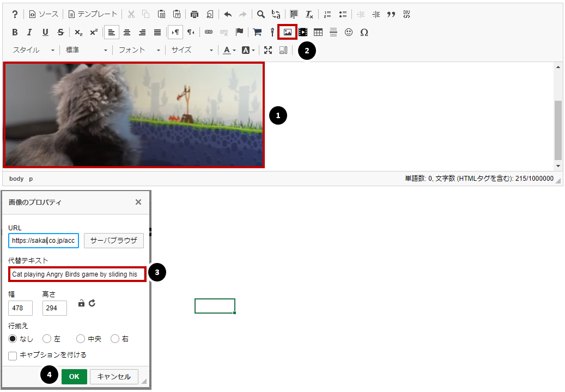This screenshot has height=392, width=565.
Task: Toggle bold formatting
Action: (15, 33)
